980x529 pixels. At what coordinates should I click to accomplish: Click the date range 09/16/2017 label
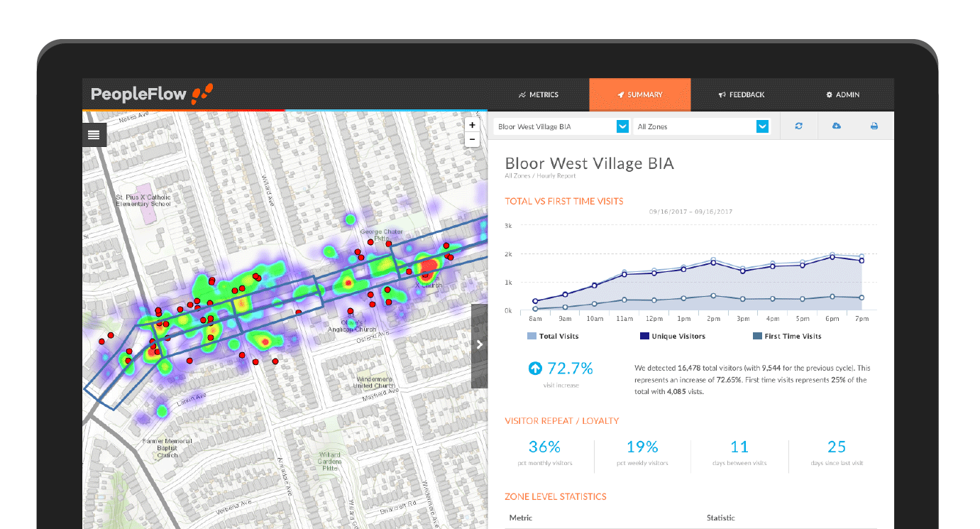point(690,212)
